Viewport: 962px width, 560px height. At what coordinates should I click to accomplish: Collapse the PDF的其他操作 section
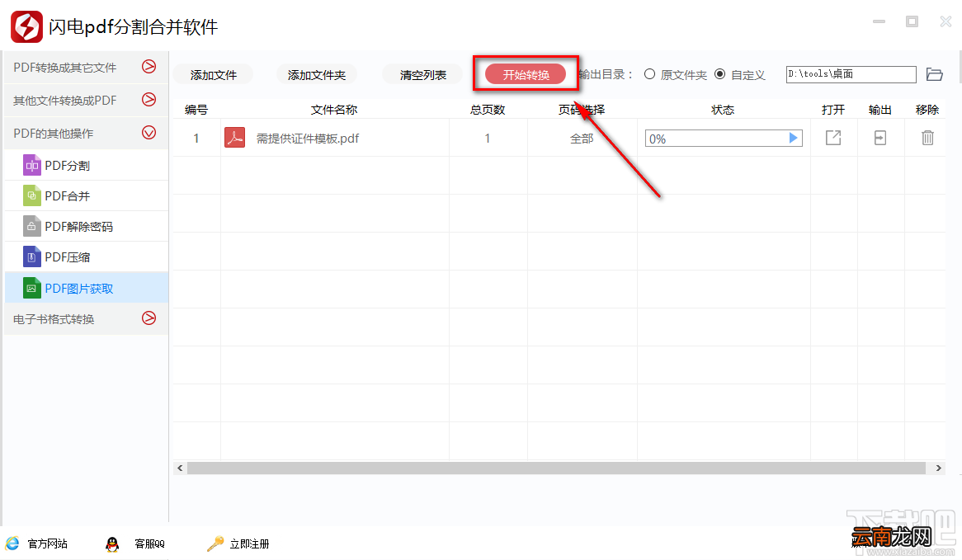[x=86, y=133]
